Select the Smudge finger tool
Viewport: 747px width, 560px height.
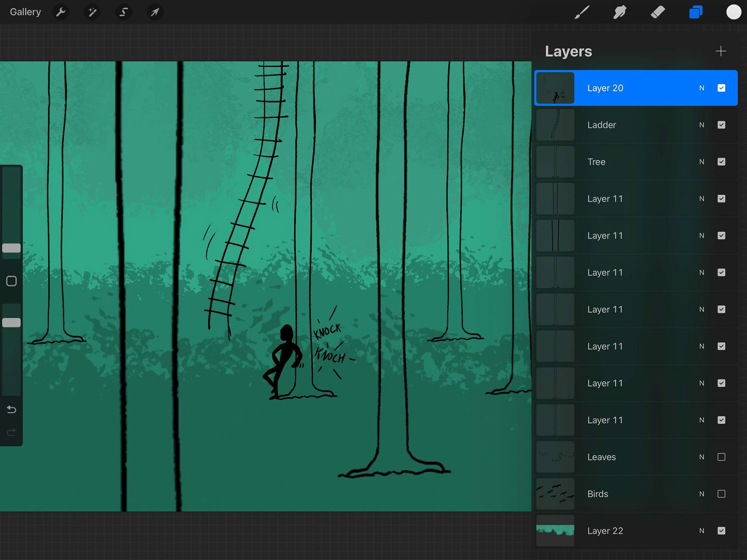[x=620, y=12]
